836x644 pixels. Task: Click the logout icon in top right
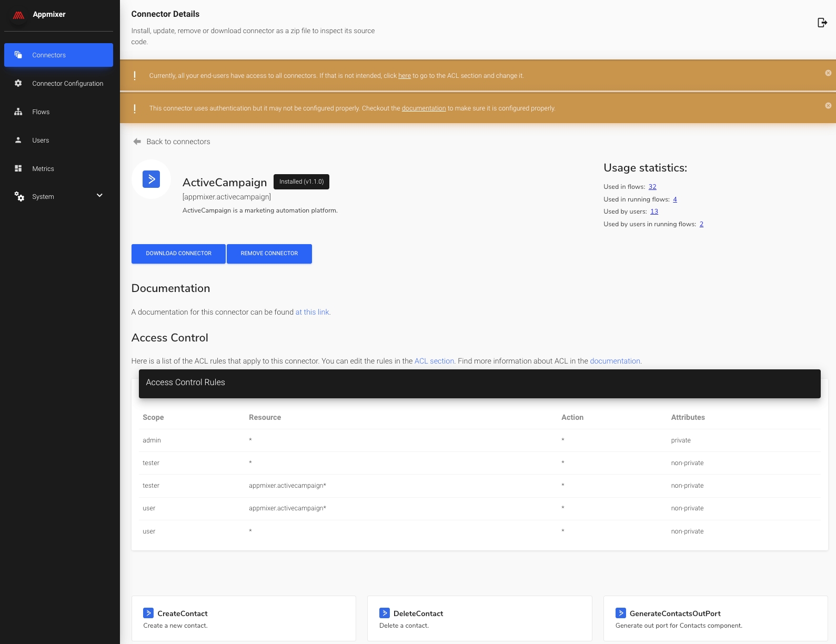click(822, 23)
